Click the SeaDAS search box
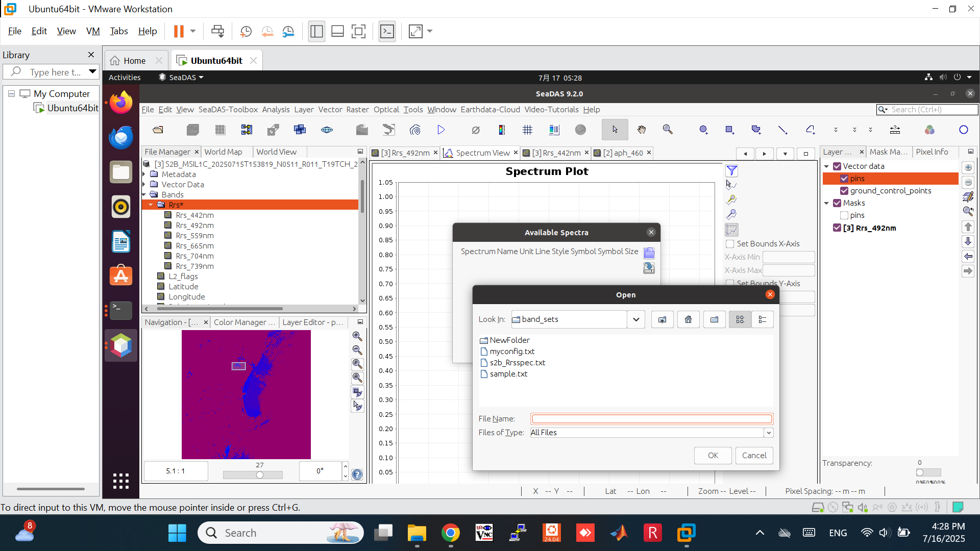Screen dimensions: 980x551 click(x=927, y=110)
